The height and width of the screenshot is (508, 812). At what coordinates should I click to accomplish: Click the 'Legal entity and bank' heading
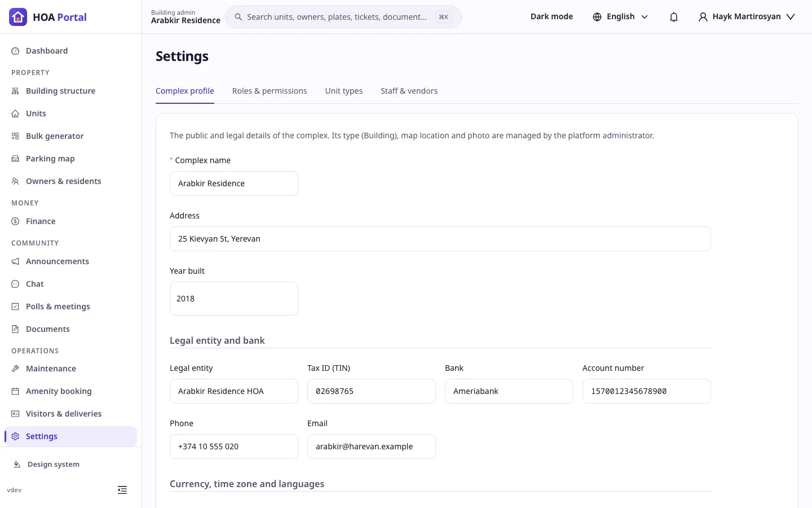217,340
